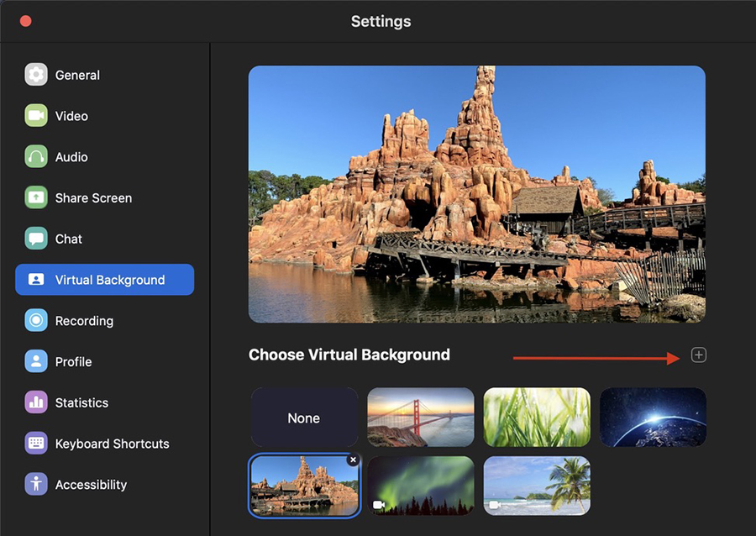Open Video settings

click(x=75, y=115)
